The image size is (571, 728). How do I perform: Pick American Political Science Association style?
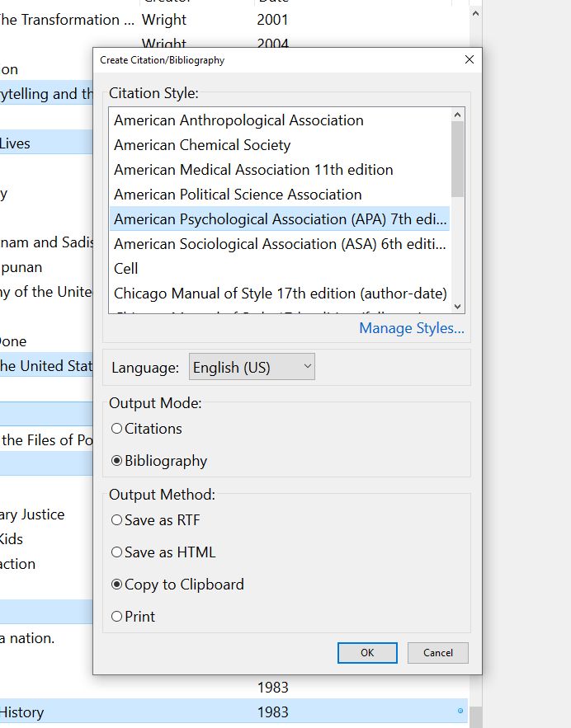point(280,195)
